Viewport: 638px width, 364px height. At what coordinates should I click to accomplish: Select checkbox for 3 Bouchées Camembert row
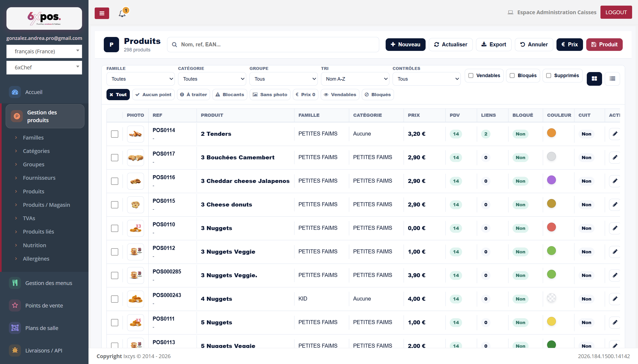coord(115,157)
